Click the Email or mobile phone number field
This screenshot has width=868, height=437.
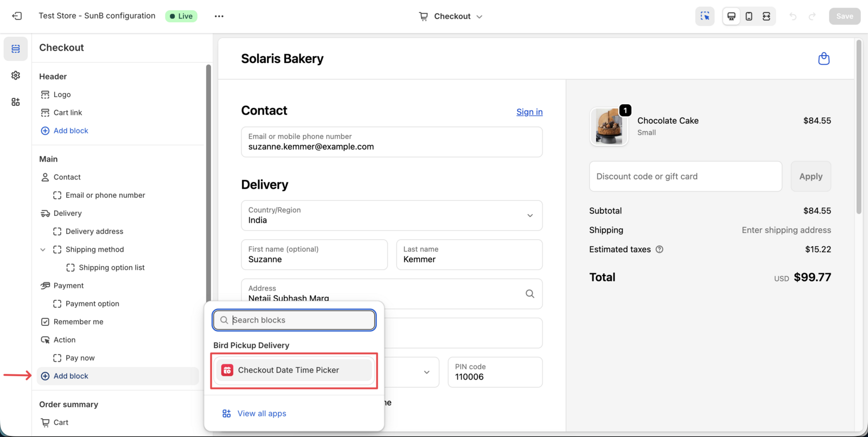pos(392,142)
